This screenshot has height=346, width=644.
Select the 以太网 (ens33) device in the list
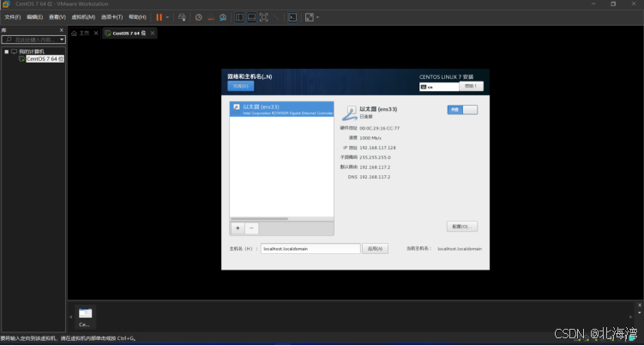(281, 109)
